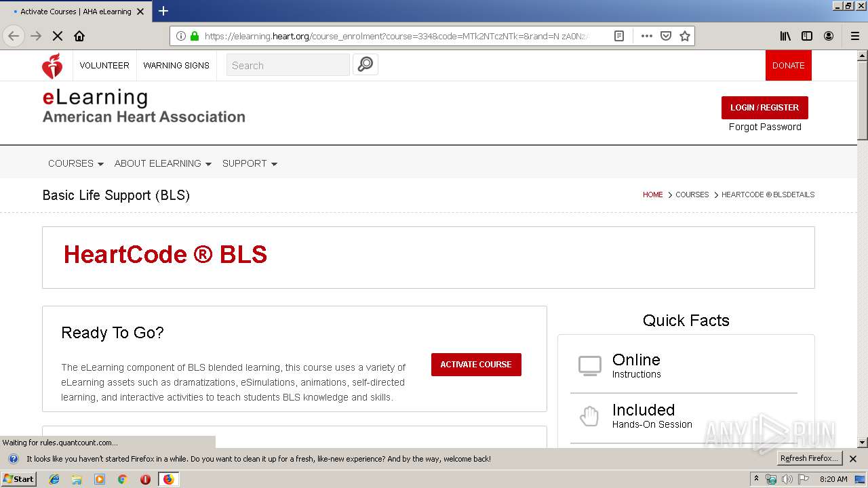
Task: Expand the ABOUT ELEARNING dropdown menu
Action: click(163, 163)
